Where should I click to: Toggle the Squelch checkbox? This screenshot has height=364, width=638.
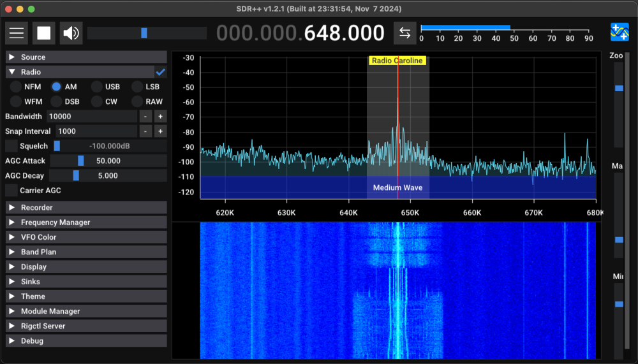pos(11,146)
